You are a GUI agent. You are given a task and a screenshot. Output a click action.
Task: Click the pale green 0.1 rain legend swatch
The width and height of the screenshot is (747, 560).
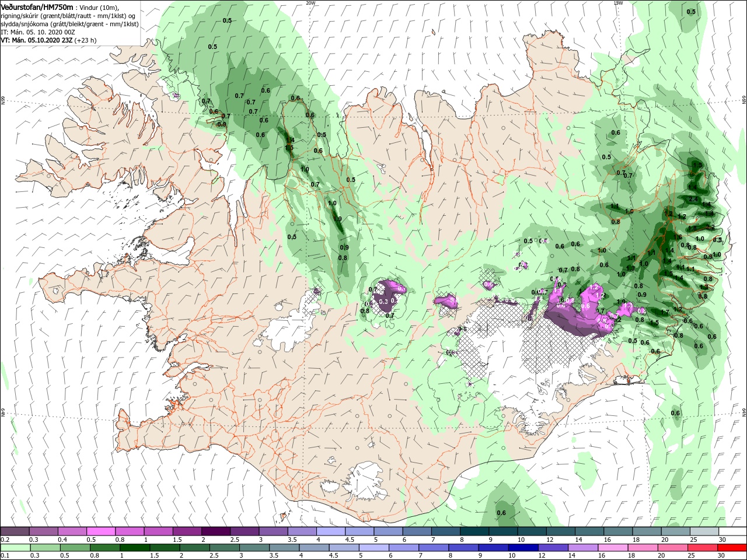tap(15, 548)
